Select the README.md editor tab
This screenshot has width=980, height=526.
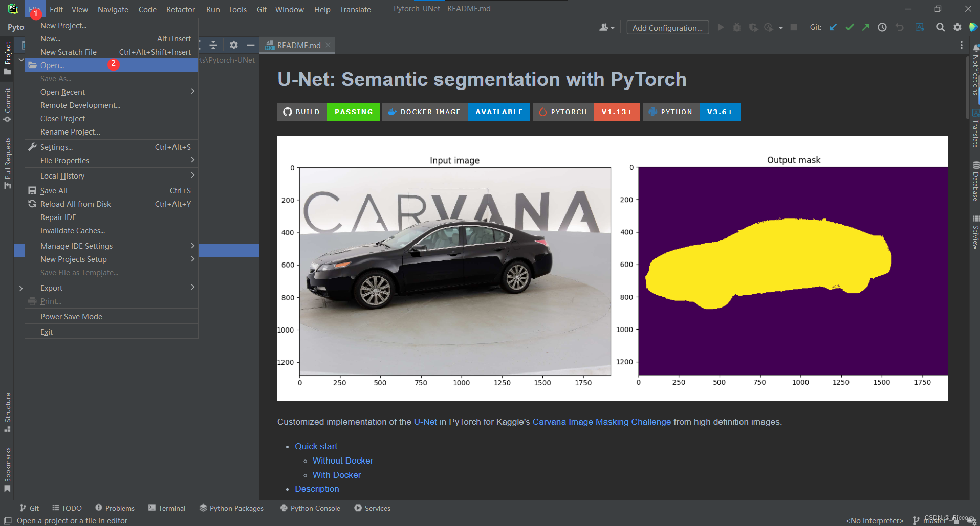[298, 45]
